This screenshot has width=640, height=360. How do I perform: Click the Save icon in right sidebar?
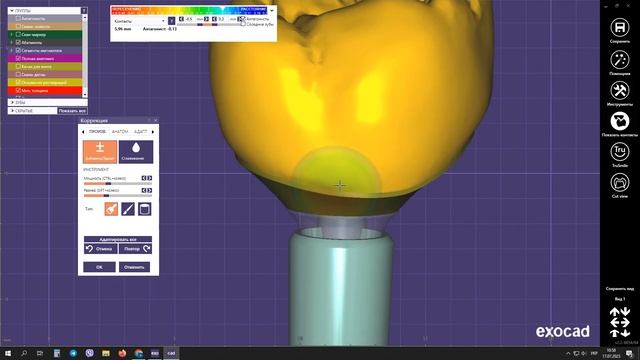coord(620,27)
